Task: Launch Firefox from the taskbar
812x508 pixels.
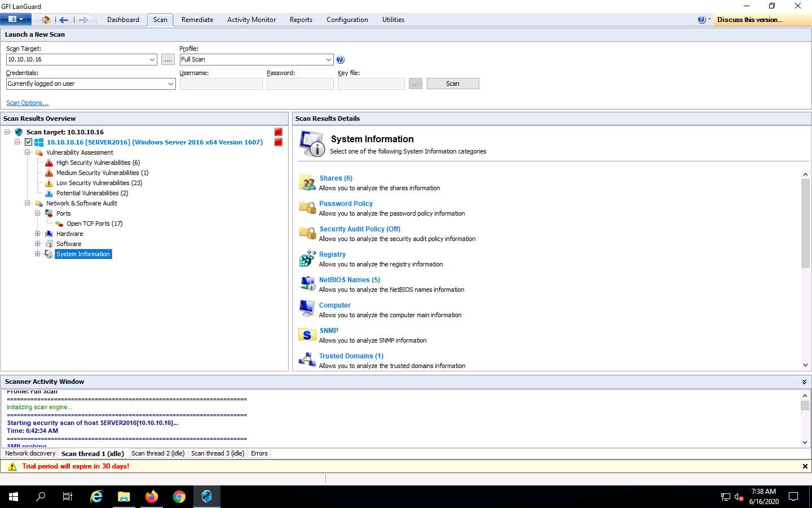Action: 152,497
